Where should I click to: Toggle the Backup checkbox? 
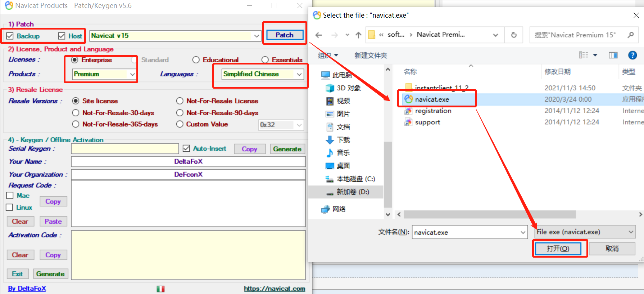click(x=10, y=36)
